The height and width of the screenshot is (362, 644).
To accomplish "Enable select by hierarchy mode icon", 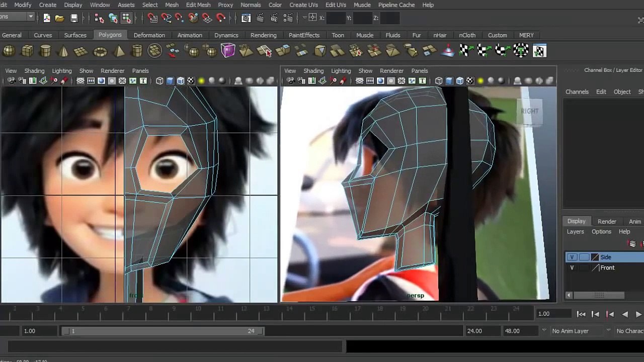I will point(99,18).
